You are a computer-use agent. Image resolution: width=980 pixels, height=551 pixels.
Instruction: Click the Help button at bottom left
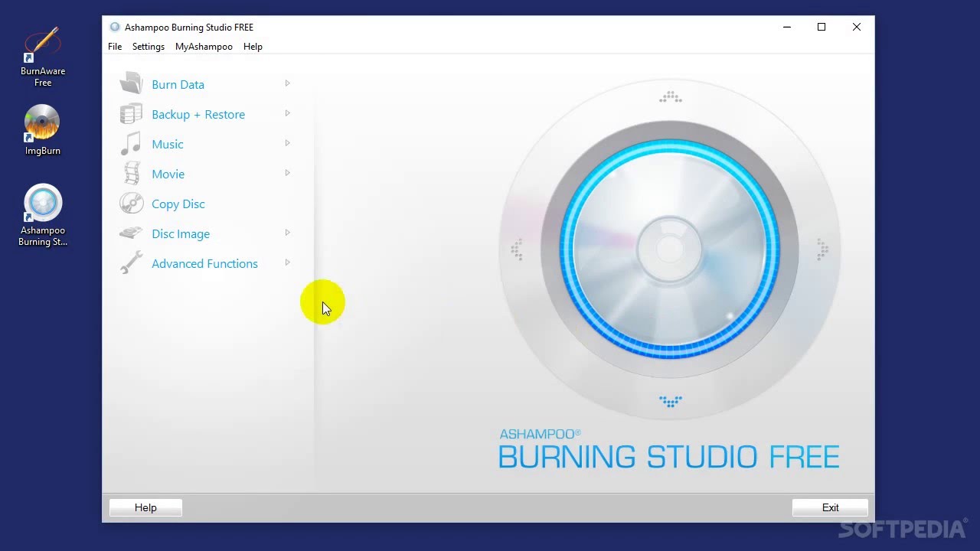(x=145, y=507)
